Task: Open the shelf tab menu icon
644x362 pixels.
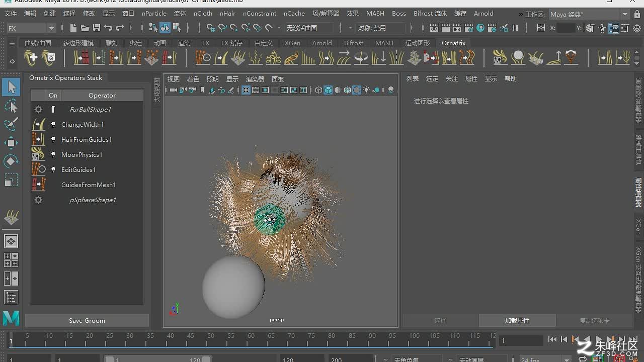Action: 12,44
